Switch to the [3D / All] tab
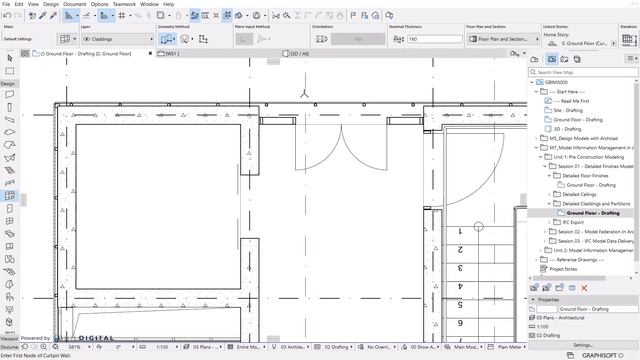640x360 pixels. [394, 53]
